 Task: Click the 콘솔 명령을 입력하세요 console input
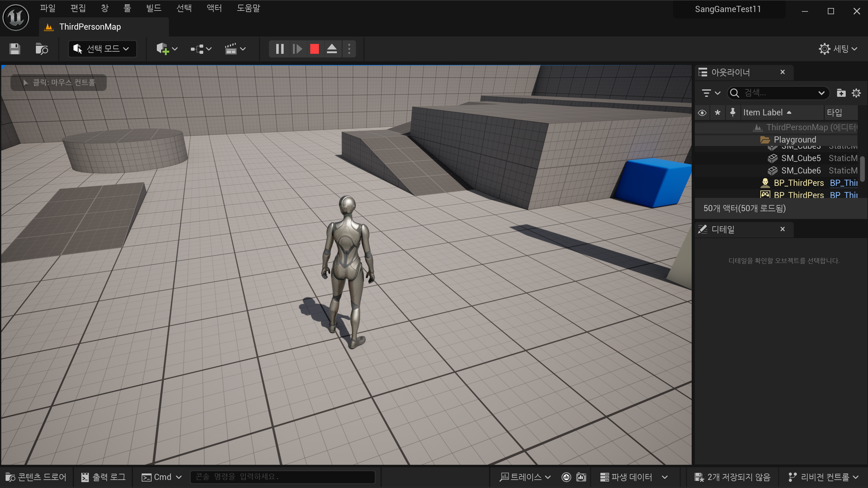tap(282, 477)
